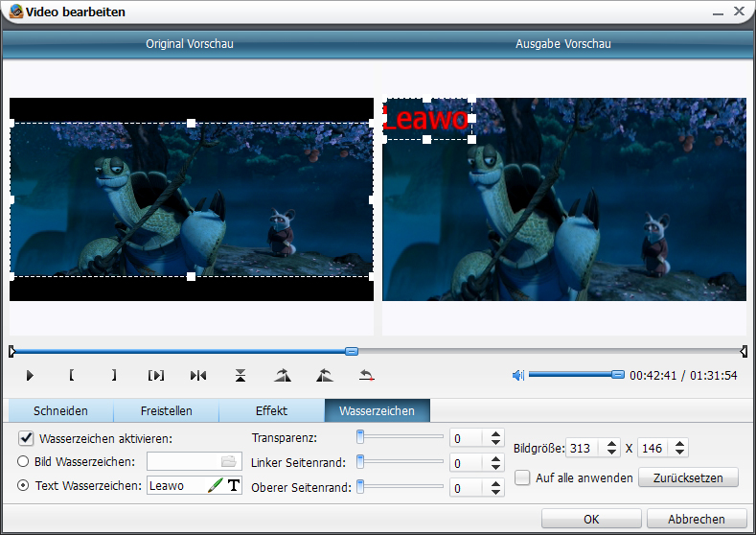Mute audio via the speaker icon
Screen dimensions: 756x535
tap(518, 375)
